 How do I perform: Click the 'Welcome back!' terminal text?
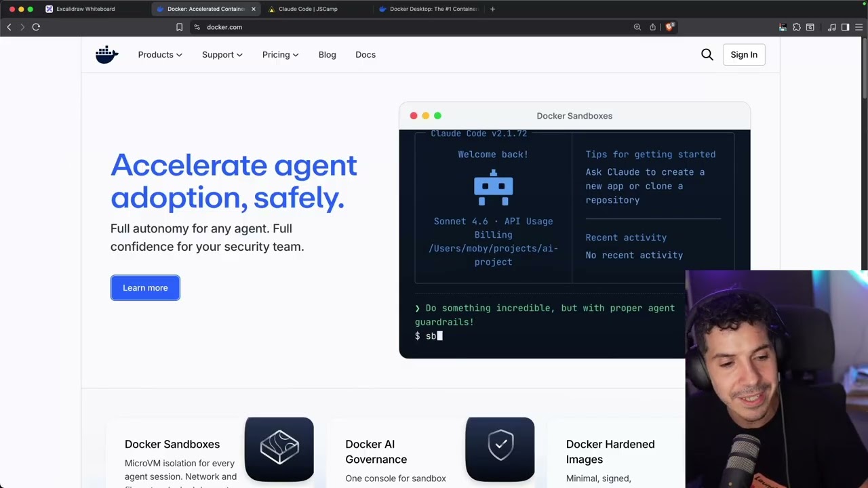tap(493, 155)
